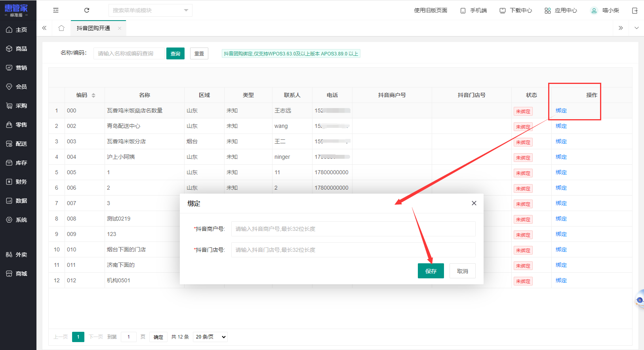Close the 绑定 dialog with X

[474, 203]
